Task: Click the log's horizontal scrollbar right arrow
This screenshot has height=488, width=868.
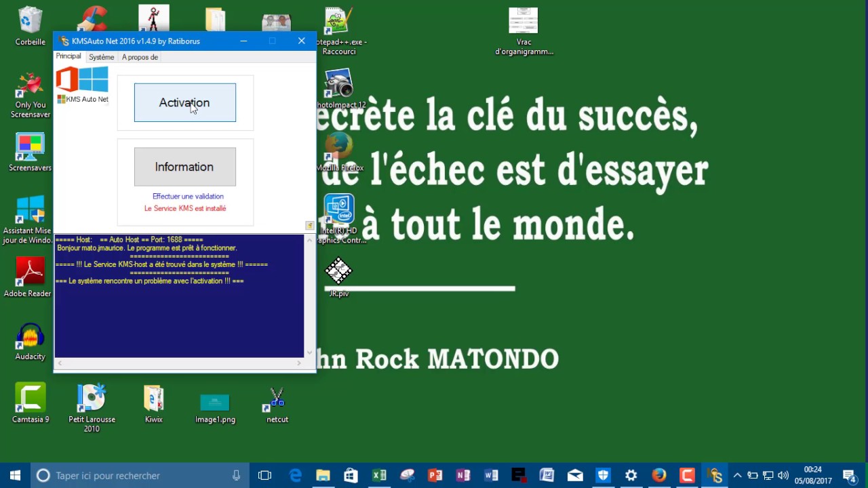Action: pos(299,363)
